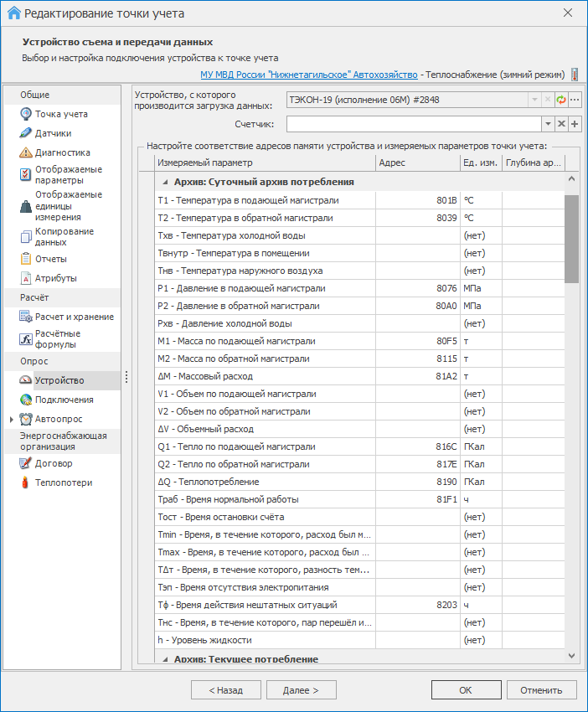Open the Счетчик dropdown arrow
The width and height of the screenshot is (588, 712).
tap(548, 123)
